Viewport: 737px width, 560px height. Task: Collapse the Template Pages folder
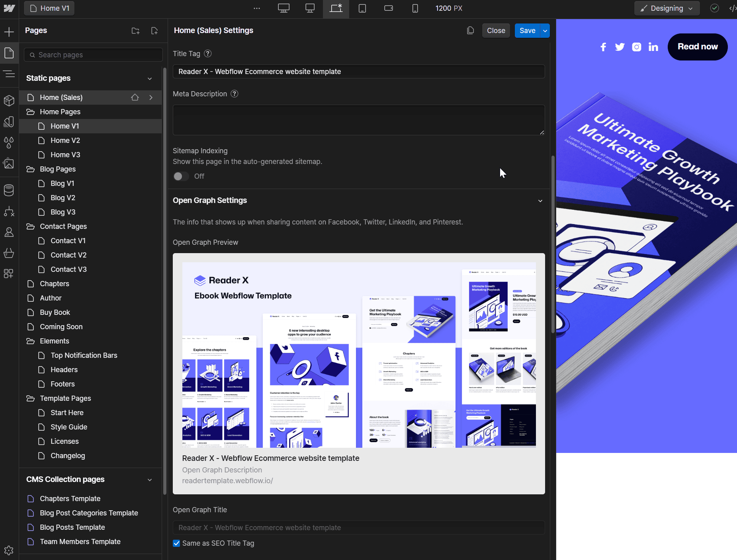(x=31, y=398)
